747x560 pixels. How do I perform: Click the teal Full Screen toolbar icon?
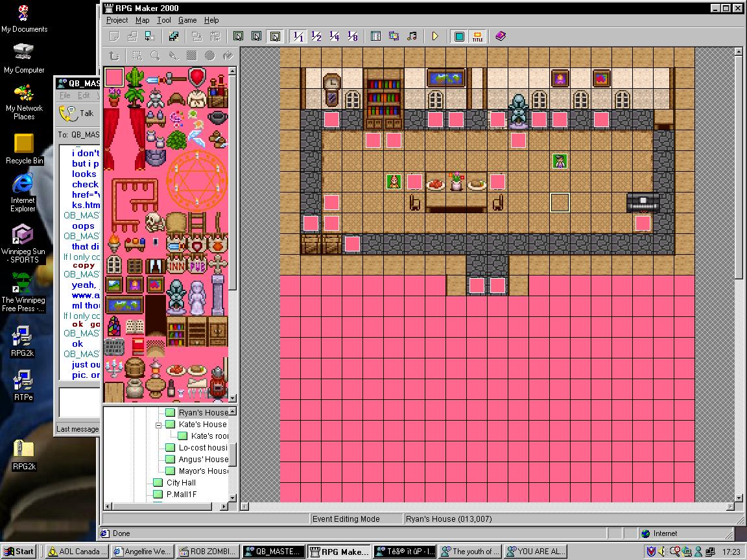tap(459, 36)
